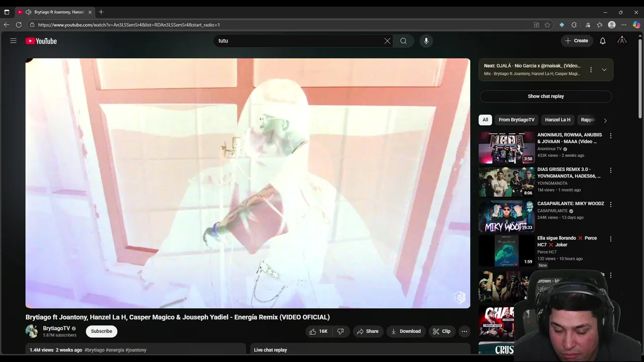The height and width of the screenshot is (362, 644).
Task: Open the Copilot sidebar icon
Action: [x=636, y=25]
